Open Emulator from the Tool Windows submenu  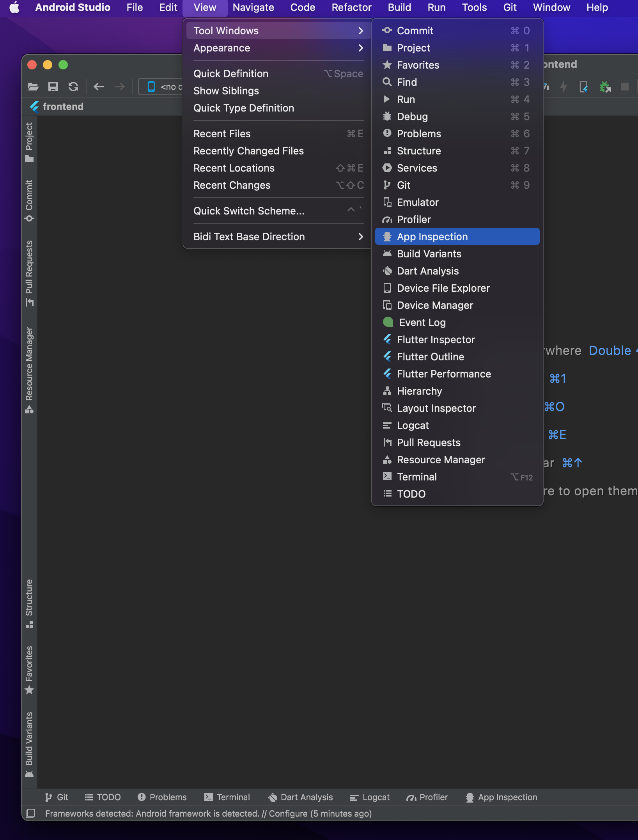click(x=457, y=202)
